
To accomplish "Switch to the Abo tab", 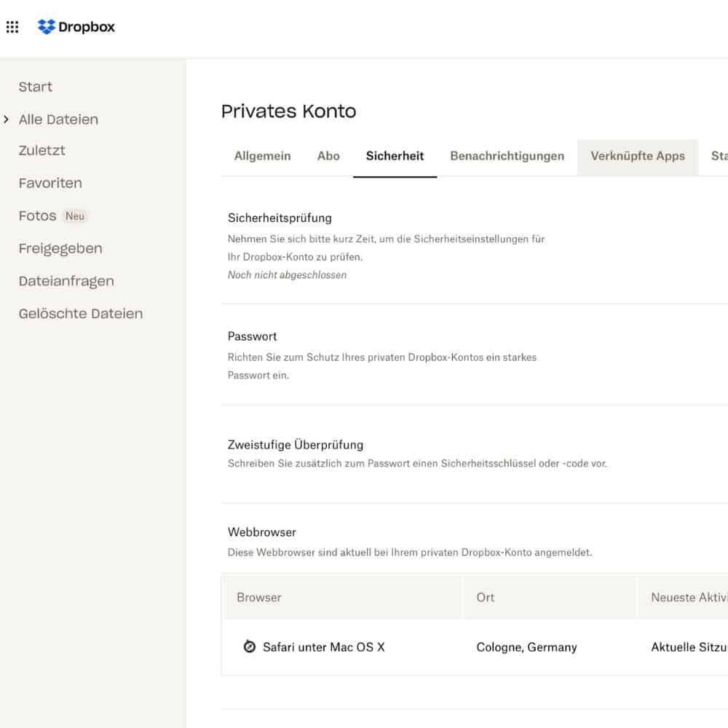I will pos(328,156).
